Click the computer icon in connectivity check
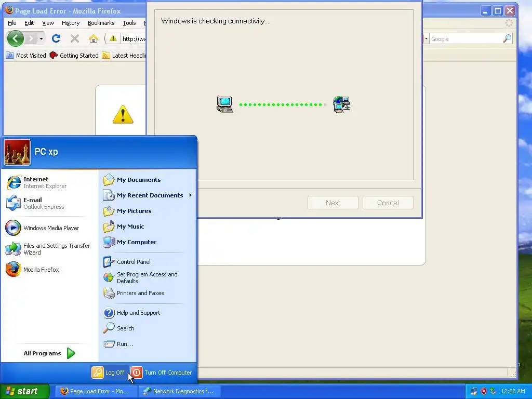 click(x=225, y=104)
